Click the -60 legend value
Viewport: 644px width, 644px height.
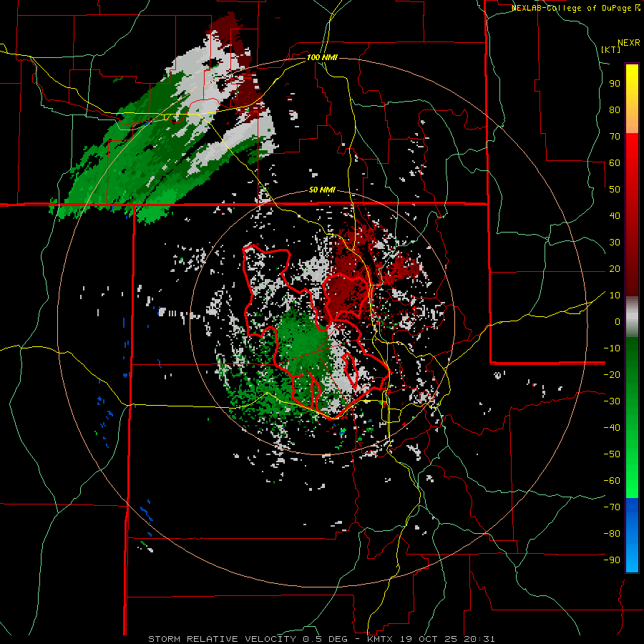point(612,481)
